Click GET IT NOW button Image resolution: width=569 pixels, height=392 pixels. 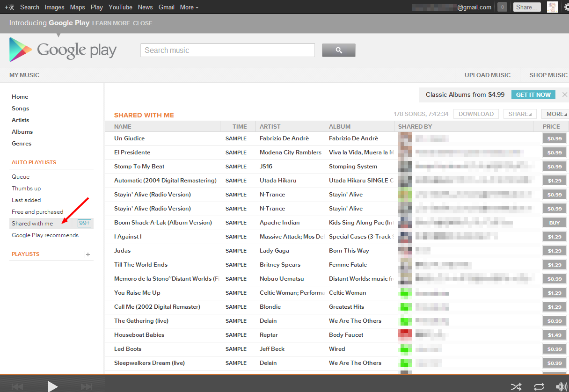(533, 94)
